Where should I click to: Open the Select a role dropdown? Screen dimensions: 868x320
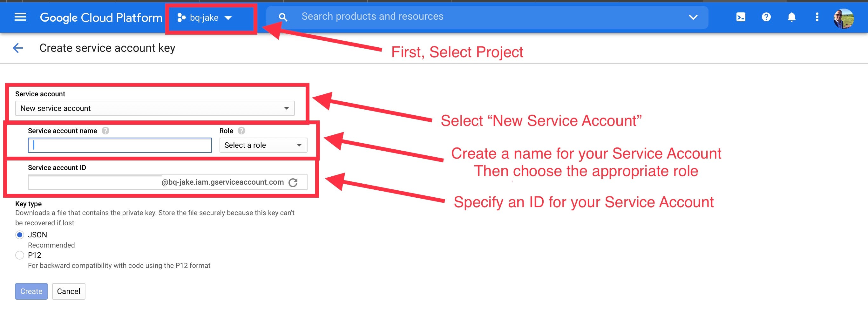coord(263,145)
